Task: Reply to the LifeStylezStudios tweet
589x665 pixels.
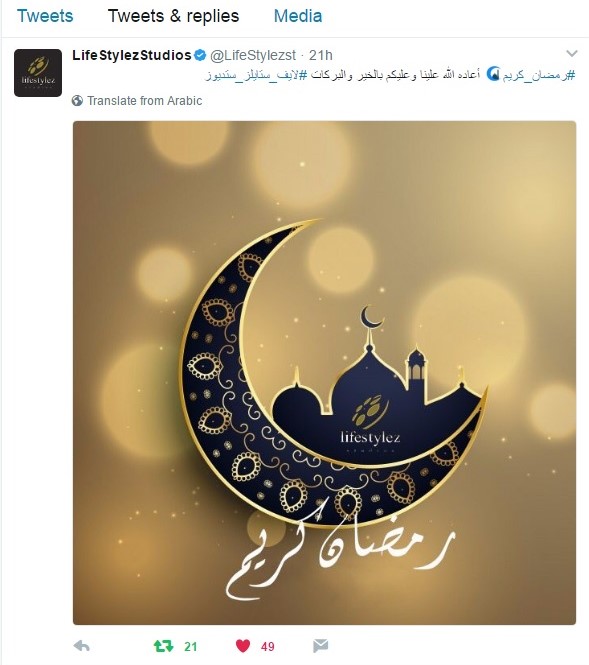Action: tap(81, 646)
